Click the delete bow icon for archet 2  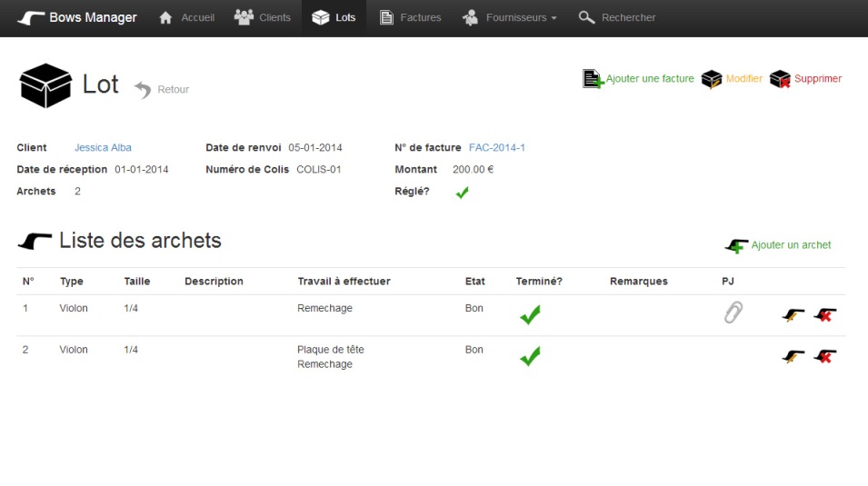click(x=825, y=356)
